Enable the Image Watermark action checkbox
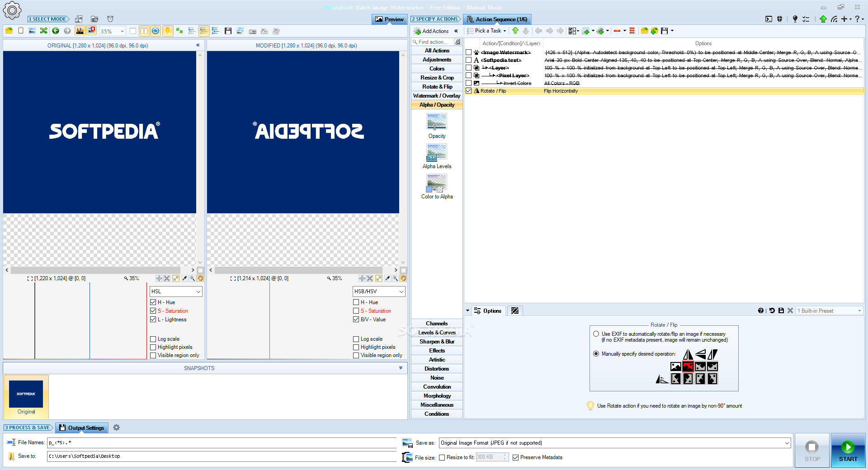The width and height of the screenshot is (868, 470). [469, 52]
